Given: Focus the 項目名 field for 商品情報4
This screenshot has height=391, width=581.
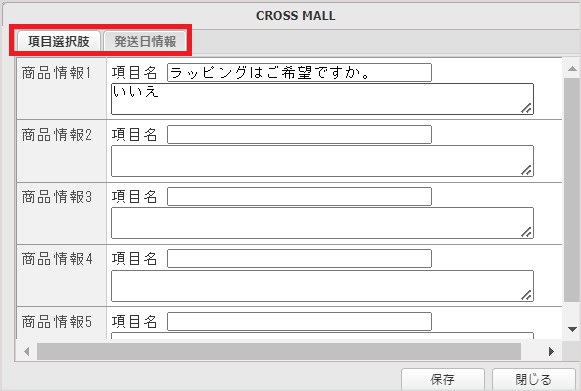Looking at the screenshot, I should 299,258.
